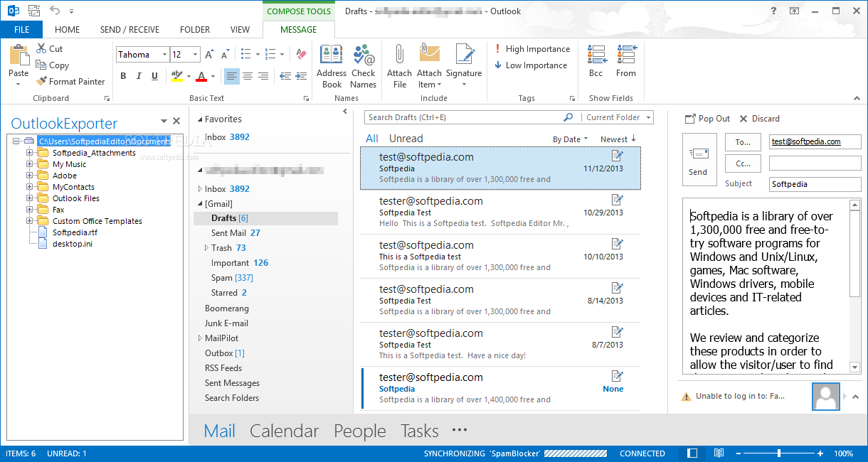Click the To... recipients button

click(x=743, y=142)
